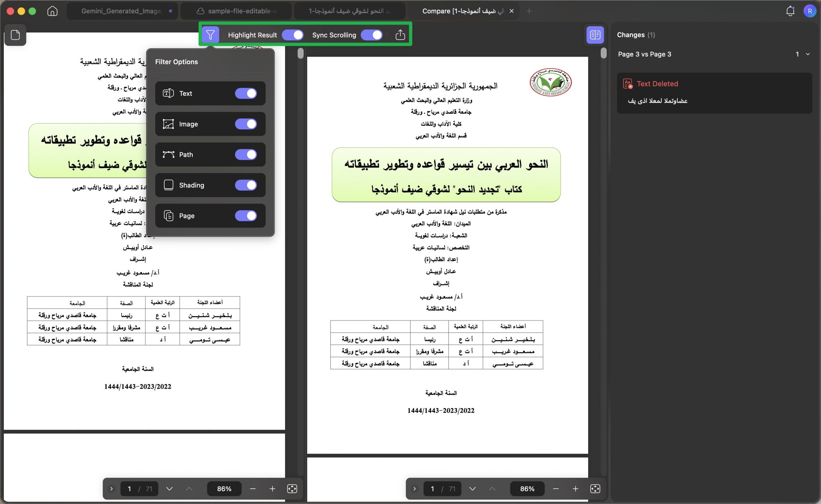
Task: Close the Compare tab
Action: point(512,11)
